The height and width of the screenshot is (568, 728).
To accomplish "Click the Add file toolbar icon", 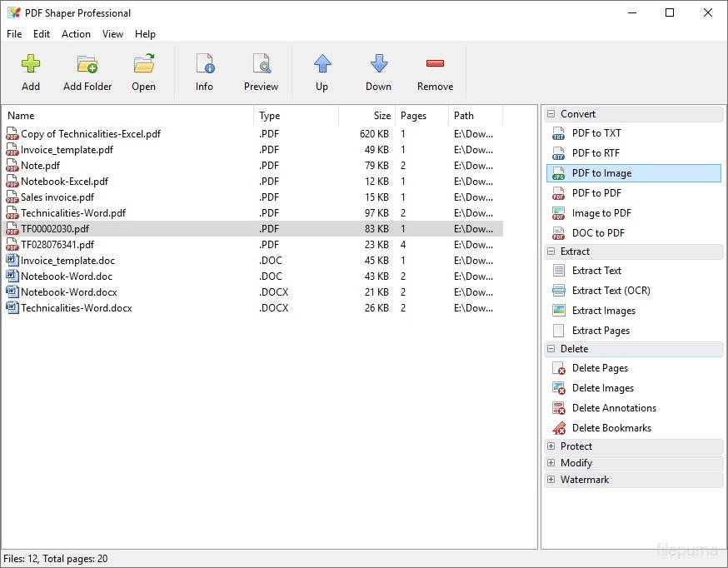I will click(x=31, y=63).
